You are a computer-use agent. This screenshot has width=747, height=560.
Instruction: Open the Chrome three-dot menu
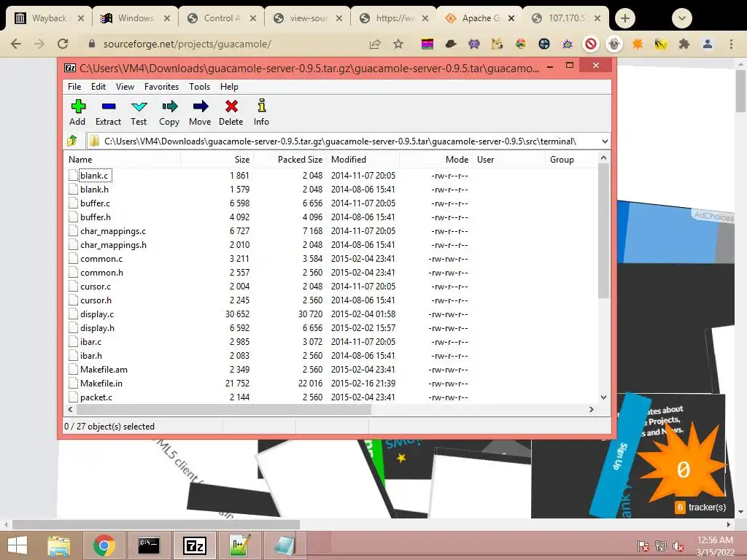[x=731, y=44]
